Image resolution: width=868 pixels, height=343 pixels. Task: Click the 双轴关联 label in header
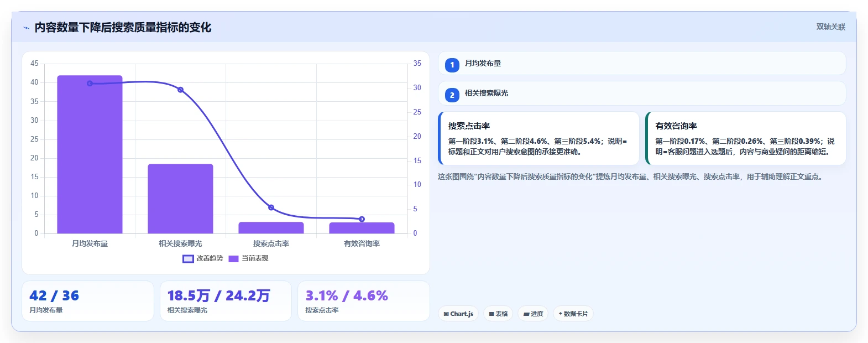(x=831, y=27)
